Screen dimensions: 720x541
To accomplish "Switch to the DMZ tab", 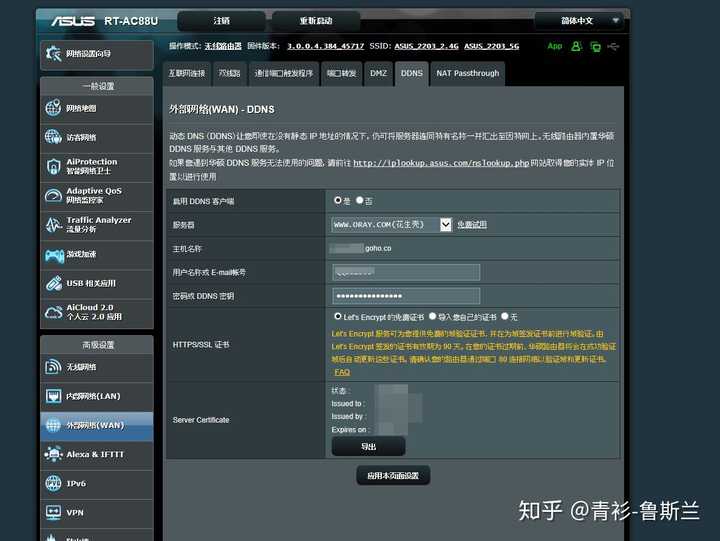I will [x=378, y=73].
